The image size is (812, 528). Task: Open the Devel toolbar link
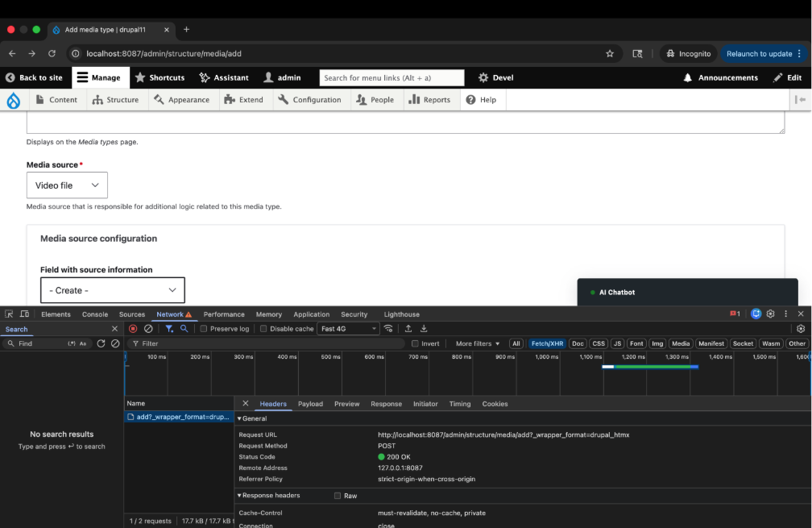tap(495, 77)
